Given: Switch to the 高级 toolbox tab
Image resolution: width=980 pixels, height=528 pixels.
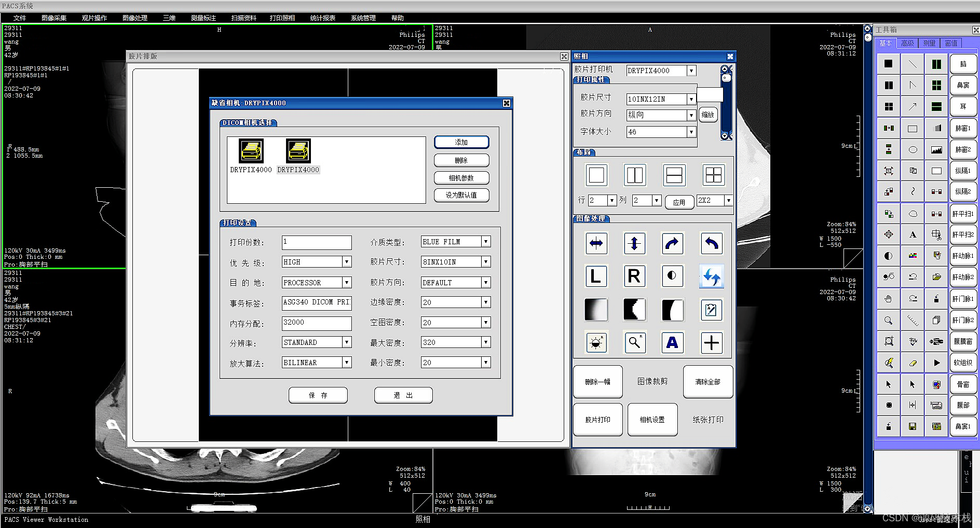Looking at the screenshot, I should point(907,43).
